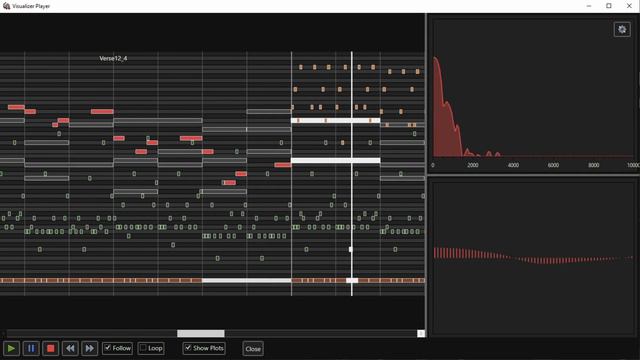Image resolution: width=640 pixels, height=360 pixels.
Task: Click the white playhead cursor line
Action: [x=352, y=173]
